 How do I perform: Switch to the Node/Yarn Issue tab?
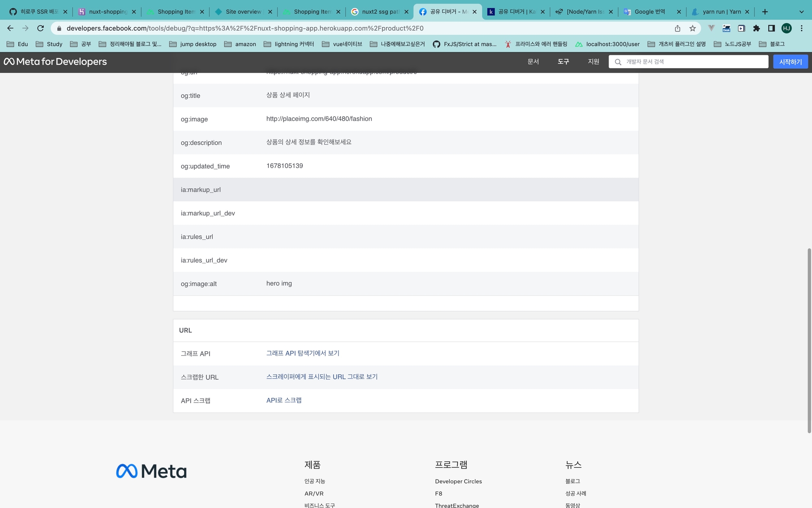(585, 12)
